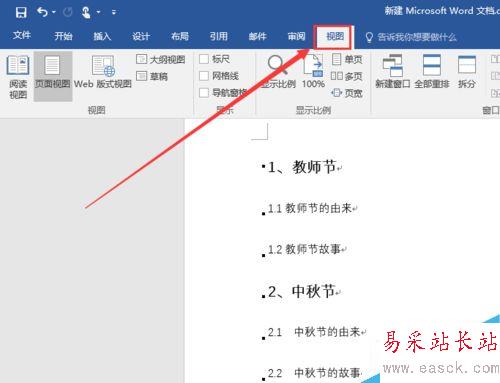Switch to Web 版式视图
Screen dimensions: 500x383
point(103,72)
